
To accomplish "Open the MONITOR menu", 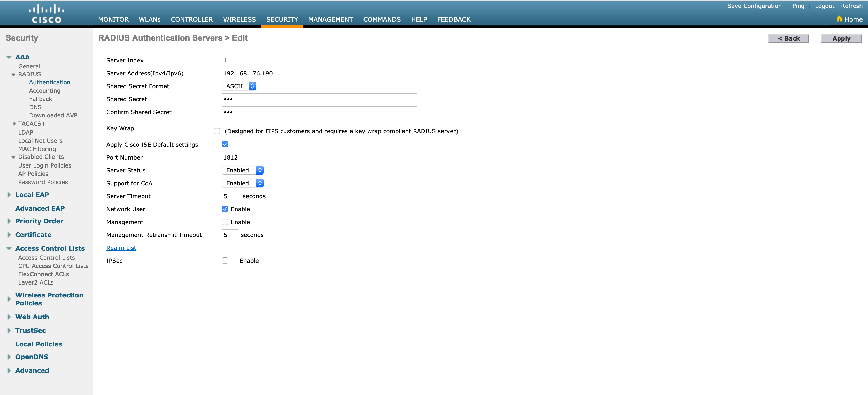I will 113,20.
